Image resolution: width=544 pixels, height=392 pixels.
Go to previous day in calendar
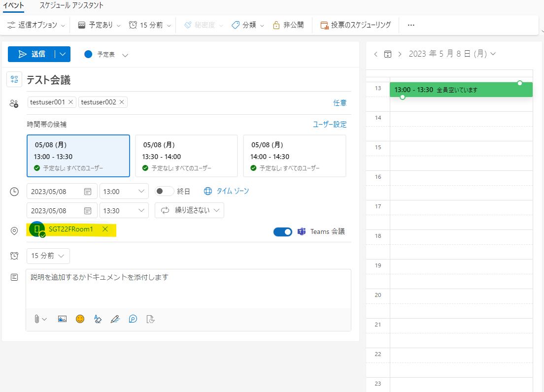click(376, 54)
